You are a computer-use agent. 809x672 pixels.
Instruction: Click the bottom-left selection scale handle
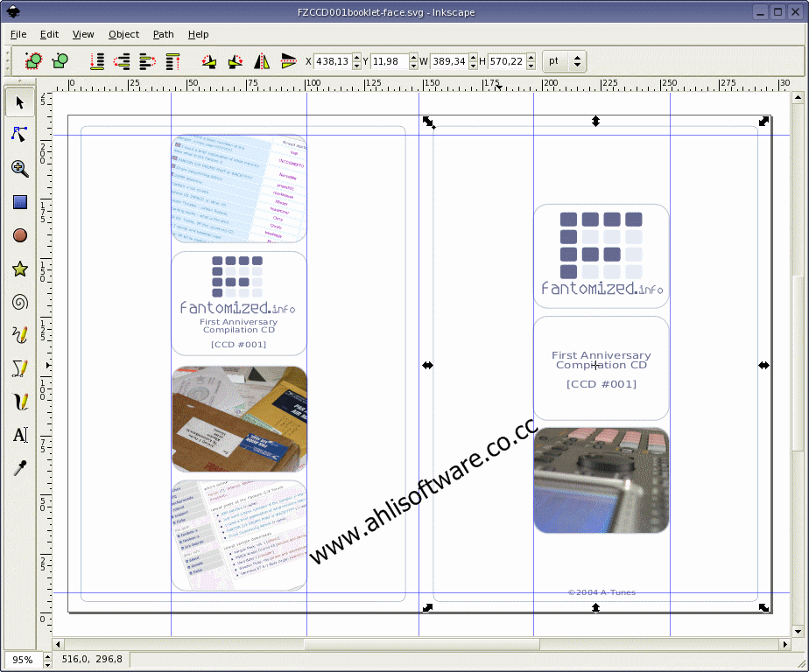click(x=428, y=608)
